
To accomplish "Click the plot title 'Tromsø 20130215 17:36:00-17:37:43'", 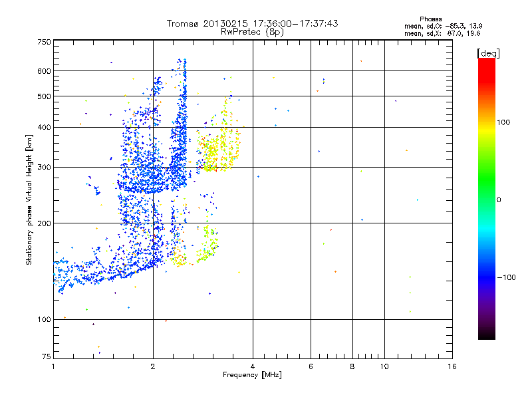I will point(252,23).
